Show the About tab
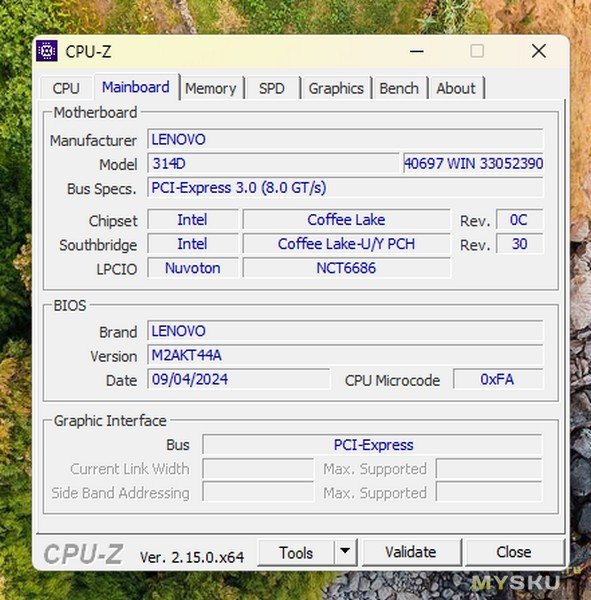Image resolution: width=591 pixels, height=600 pixels. click(x=456, y=88)
